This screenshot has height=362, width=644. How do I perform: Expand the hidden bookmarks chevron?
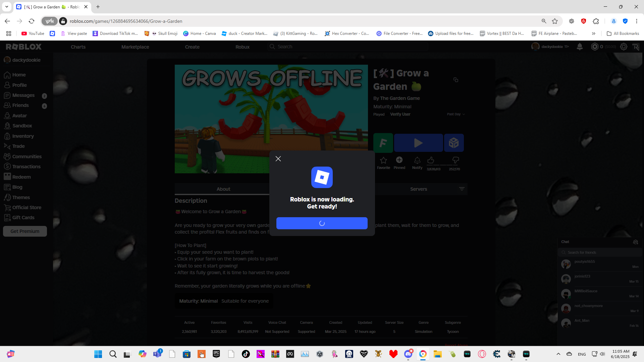[x=593, y=34]
